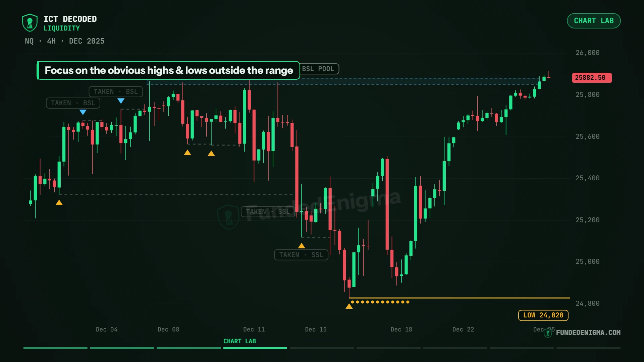
Task: Click the Dec 08 date axis label
Action: 168,329
